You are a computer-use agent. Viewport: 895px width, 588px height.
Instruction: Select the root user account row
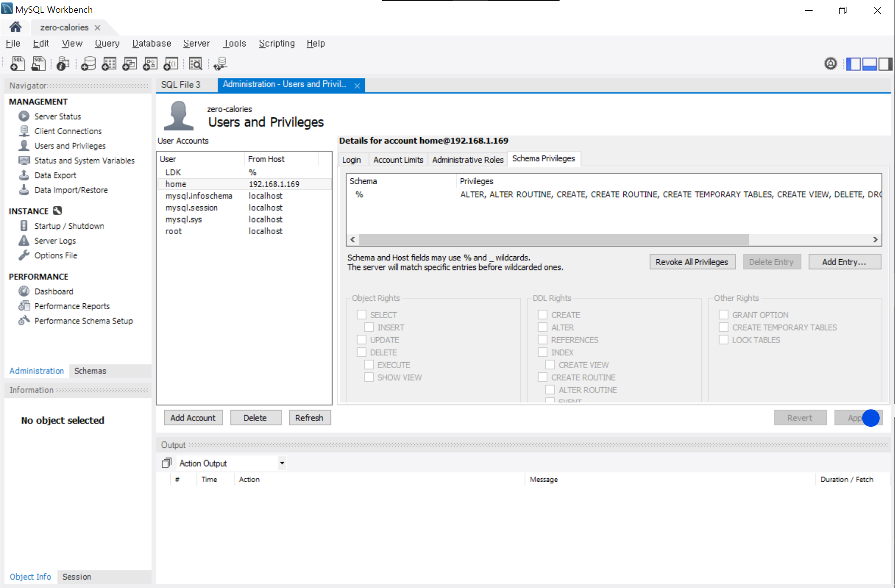coord(244,231)
